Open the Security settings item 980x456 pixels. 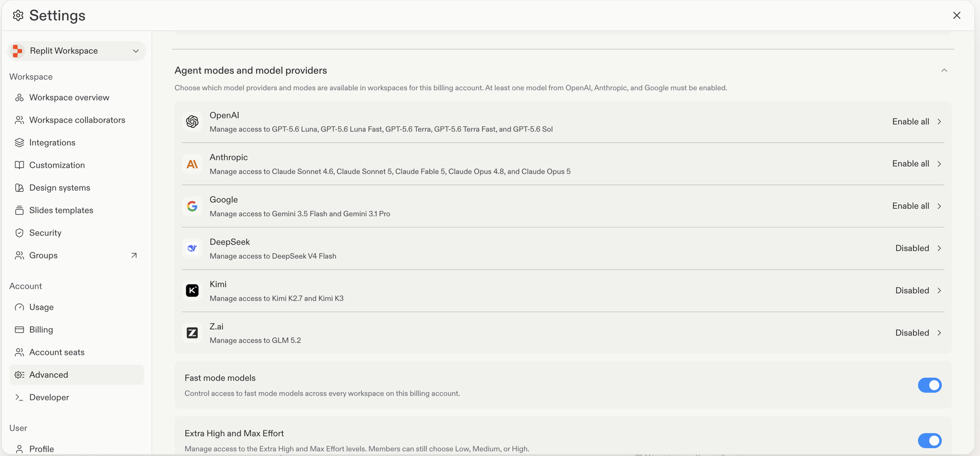point(76,233)
